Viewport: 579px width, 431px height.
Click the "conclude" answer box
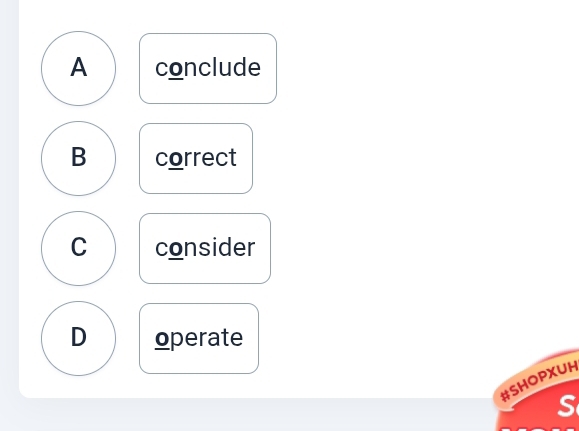pos(208,68)
